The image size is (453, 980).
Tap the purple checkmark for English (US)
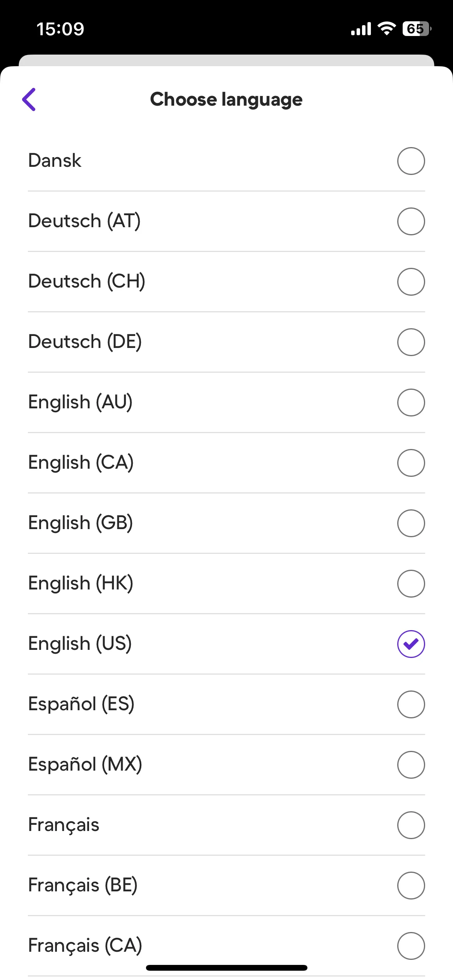[x=411, y=644]
